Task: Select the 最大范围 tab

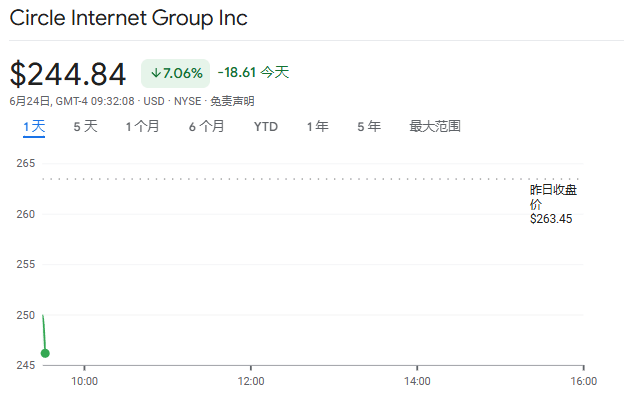Action: (435, 127)
